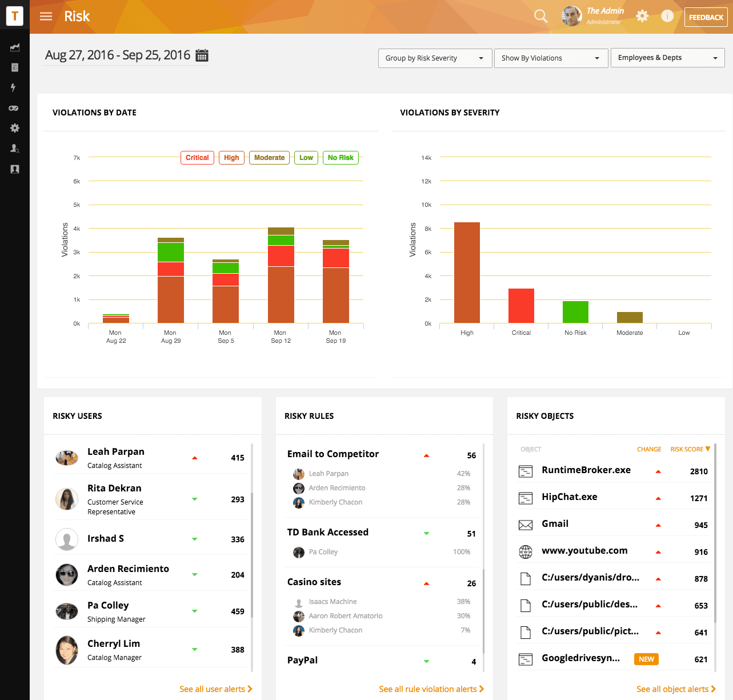
Task: Open the search magnifier icon
Action: [540, 16]
